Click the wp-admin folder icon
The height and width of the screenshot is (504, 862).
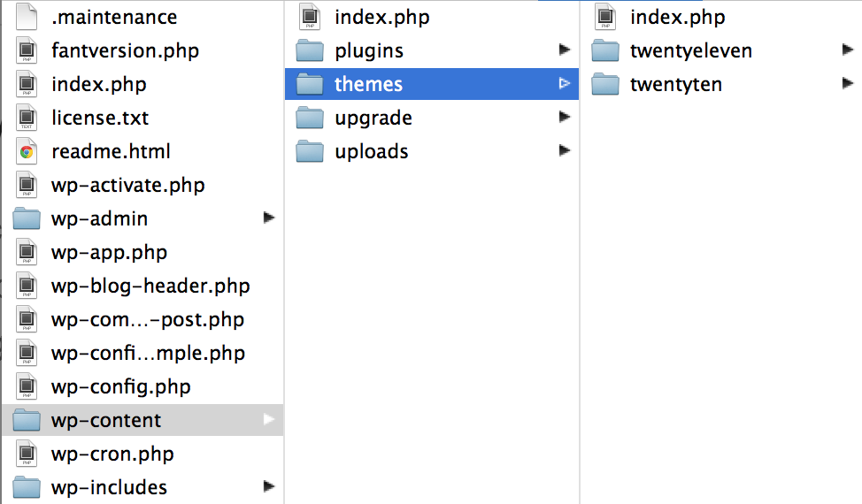[27, 219]
